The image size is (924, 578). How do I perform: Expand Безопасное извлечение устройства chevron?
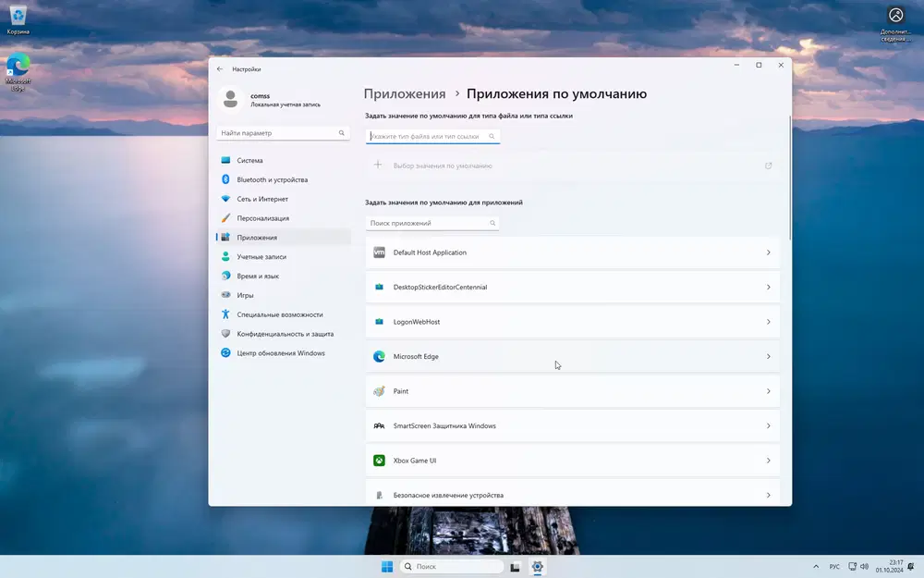[x=768, y=496]
